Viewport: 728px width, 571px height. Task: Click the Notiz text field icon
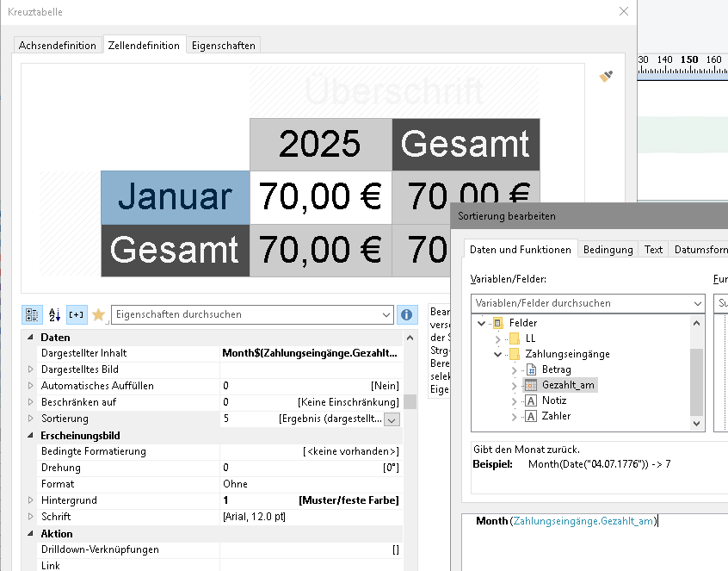click(531, 400)
